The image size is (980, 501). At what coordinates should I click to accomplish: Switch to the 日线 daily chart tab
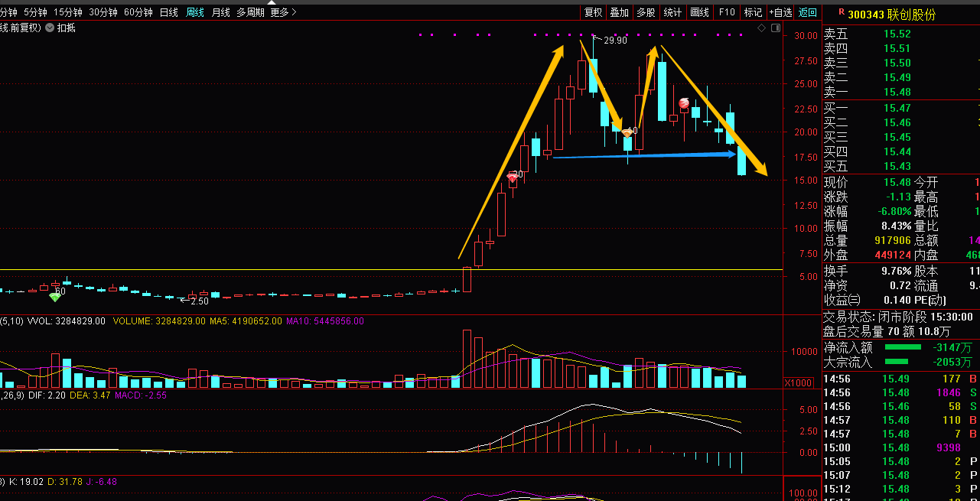click(168, 12)
